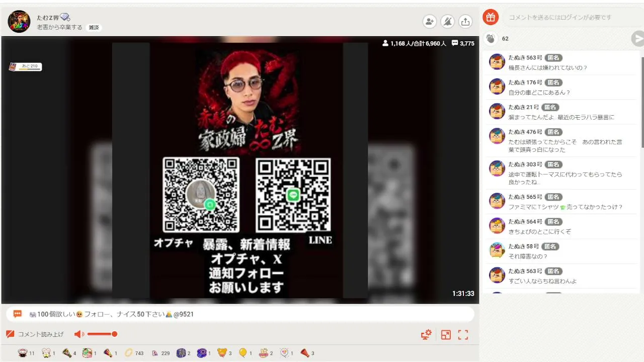Click the 雑談 category tag
This screenshot has width=644, height=362.
pos(94,28)
